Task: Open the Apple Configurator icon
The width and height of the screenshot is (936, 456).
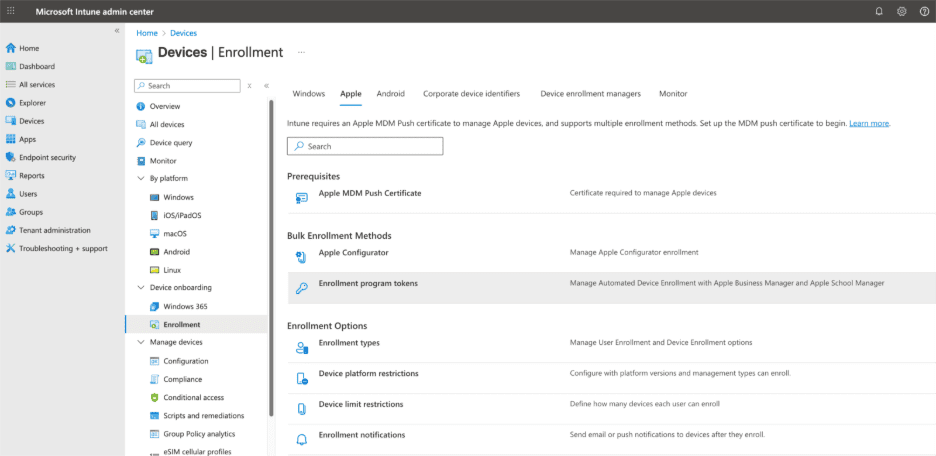Action: click(301, 257)
